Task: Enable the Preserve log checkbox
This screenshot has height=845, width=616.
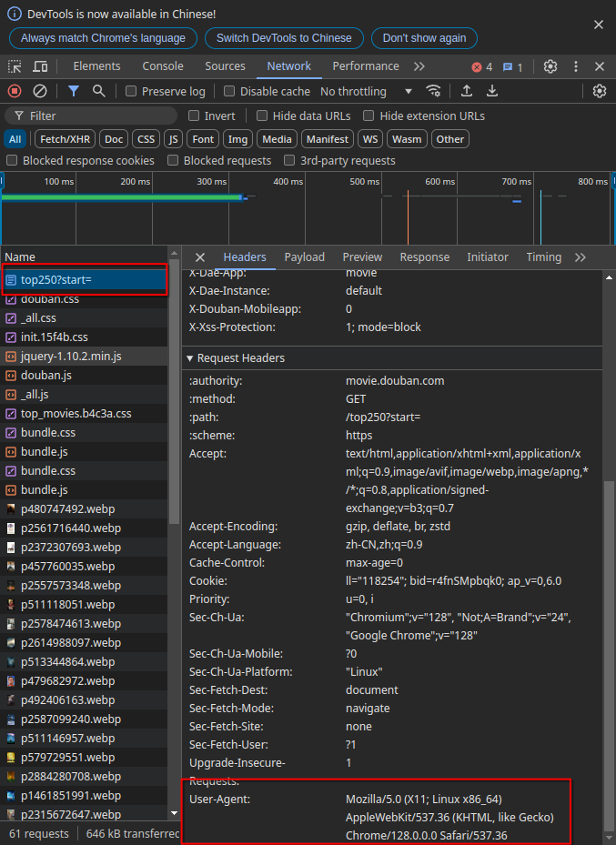Action: (x=132, y=92)
